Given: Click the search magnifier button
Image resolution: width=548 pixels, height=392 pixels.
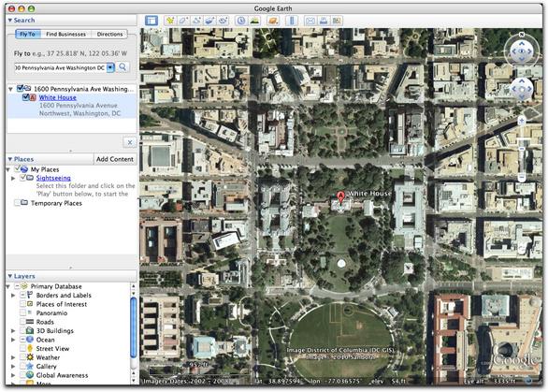Looking at the screenshot, I should point(123,67).
